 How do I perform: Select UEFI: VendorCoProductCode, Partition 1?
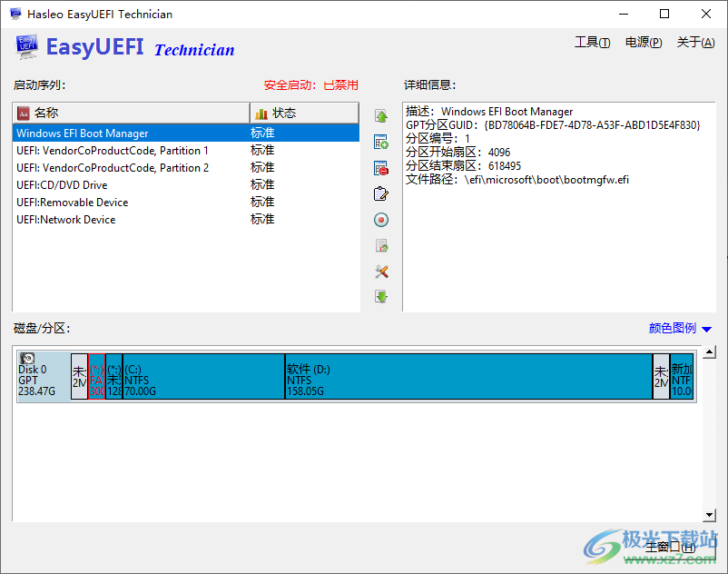pyautogui.click(x=186, y=151)
